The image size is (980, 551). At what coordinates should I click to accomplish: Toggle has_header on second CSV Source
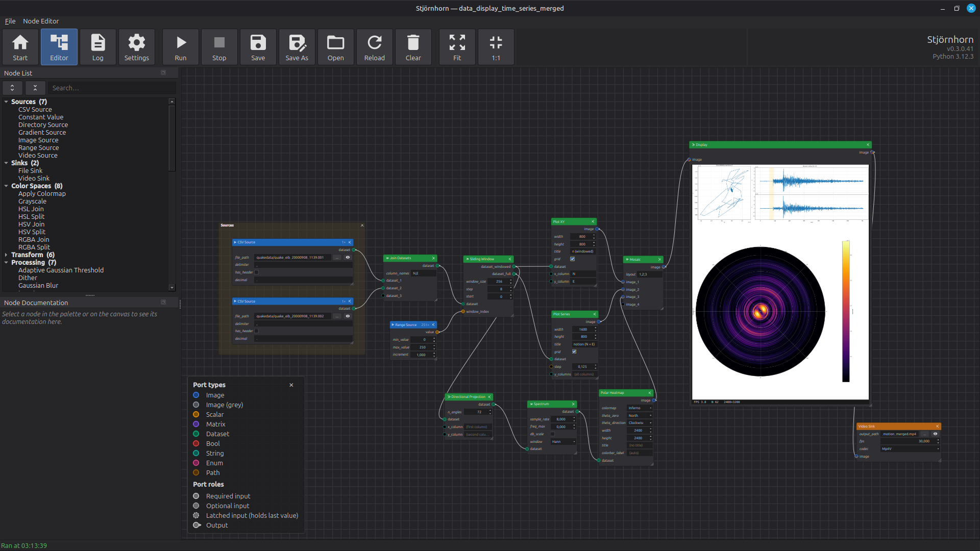tap(257, 331)
